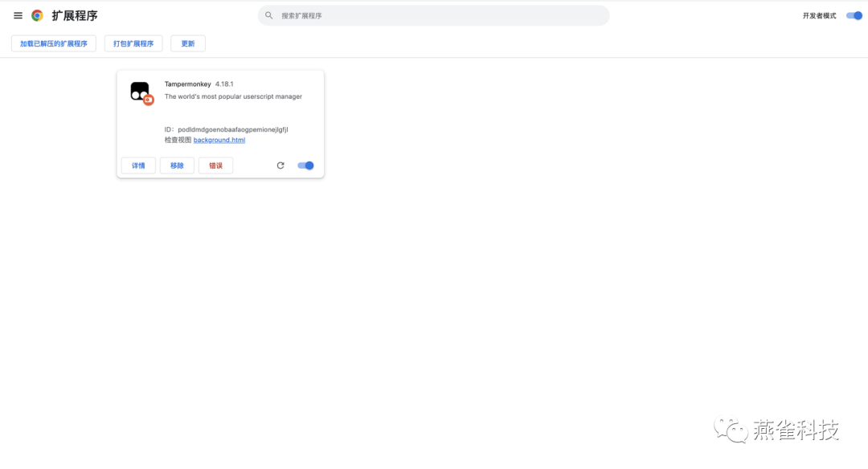Click the 打包扩展程序 button
The width and height of the screenshot is (868, 469).
[133, 43]
